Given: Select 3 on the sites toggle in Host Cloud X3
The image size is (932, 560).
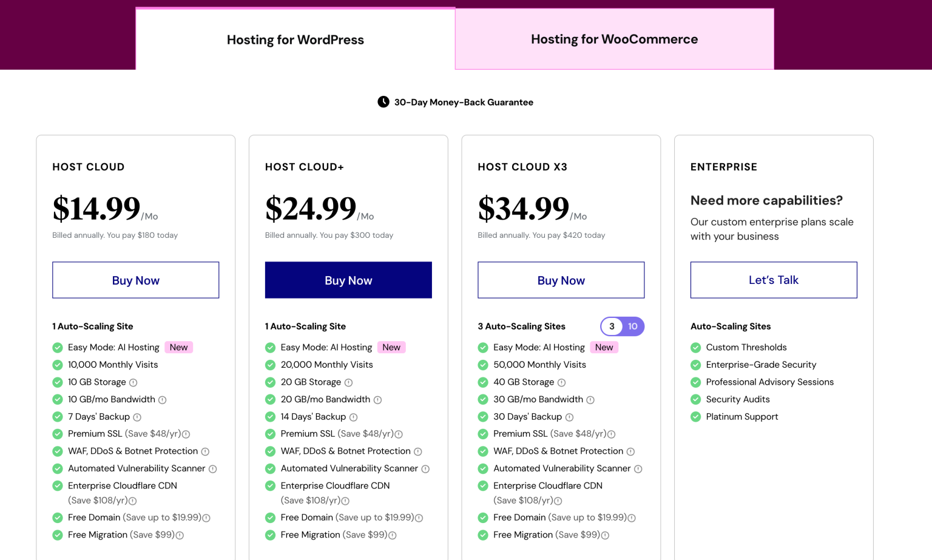Looking at the screenshot, I should tap(612, 326).
